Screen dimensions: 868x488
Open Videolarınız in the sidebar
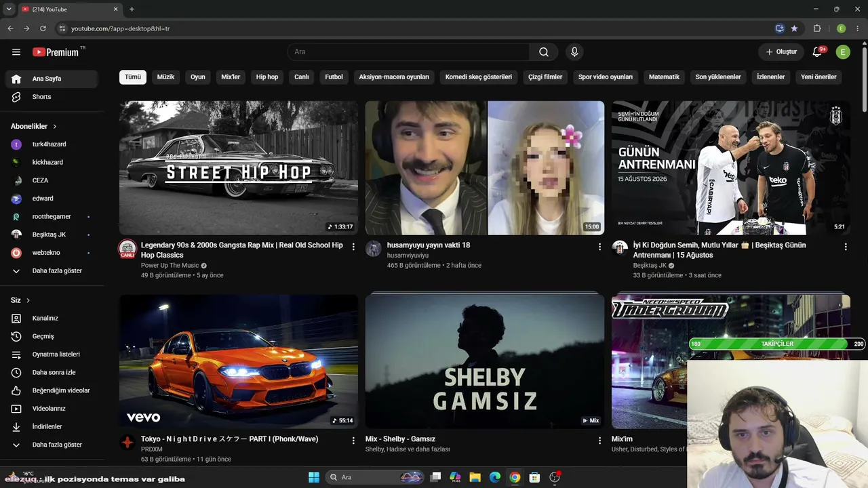52,409
